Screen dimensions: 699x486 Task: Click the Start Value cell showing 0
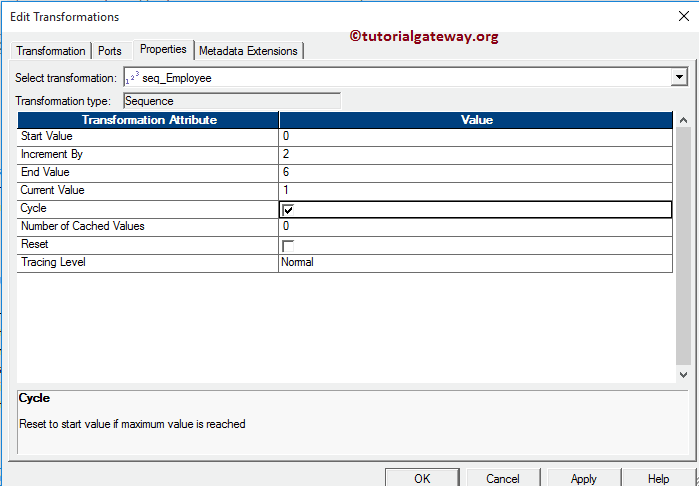pos(475,136)
